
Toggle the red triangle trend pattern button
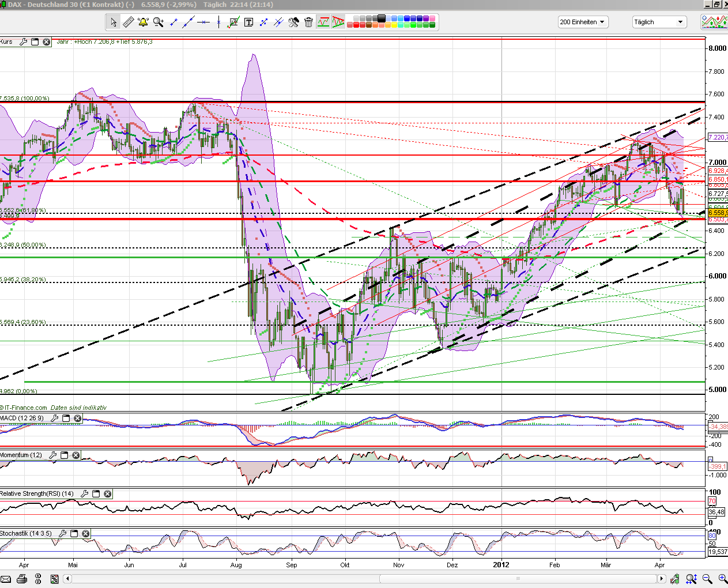[x=338, y=22]
